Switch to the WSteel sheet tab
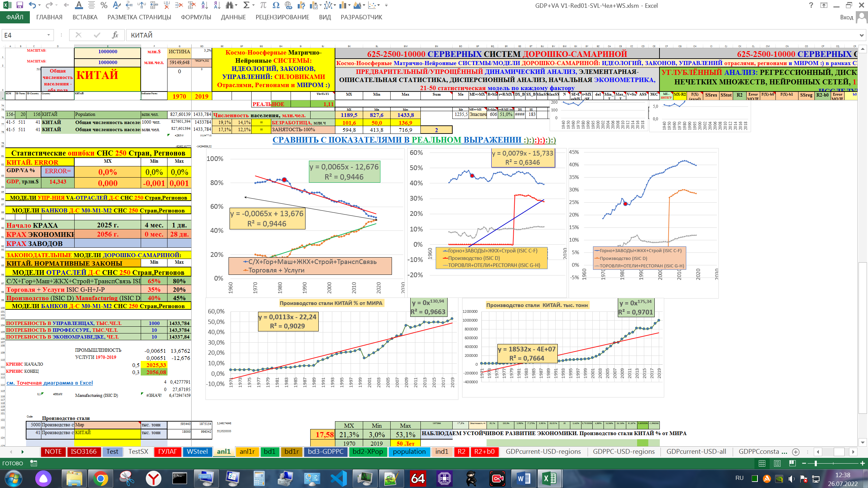868x488 pixels. pyautogui.click(x=197, y=452)
